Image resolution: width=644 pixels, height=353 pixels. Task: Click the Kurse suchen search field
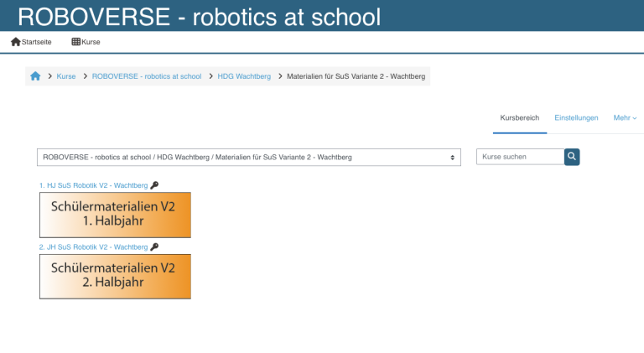[x=520, y=157]
